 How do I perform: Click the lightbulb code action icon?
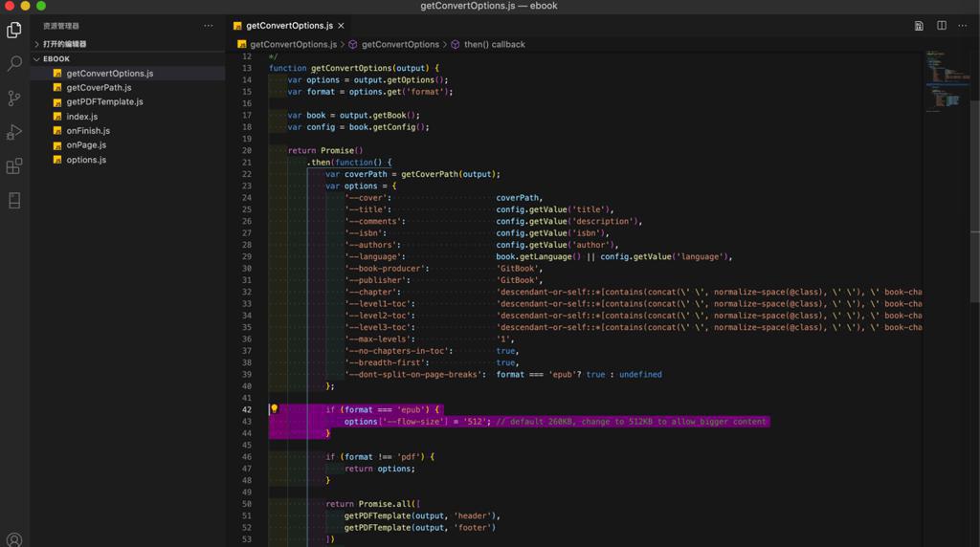(274, 409)
